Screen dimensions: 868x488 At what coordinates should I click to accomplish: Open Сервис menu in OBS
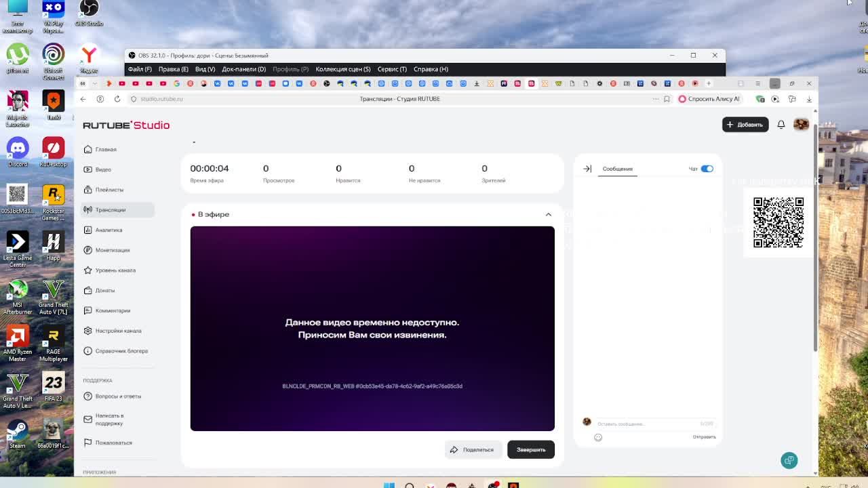392,69
